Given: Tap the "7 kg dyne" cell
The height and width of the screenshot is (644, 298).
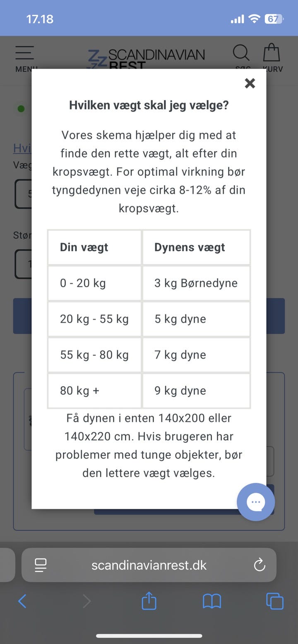Looking at the screenshot, I should 196,355.
